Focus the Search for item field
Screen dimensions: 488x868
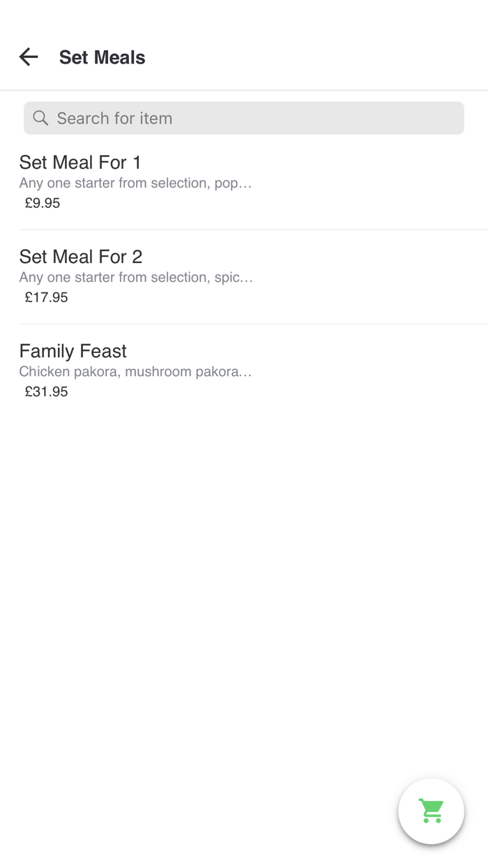click(244, 118)
